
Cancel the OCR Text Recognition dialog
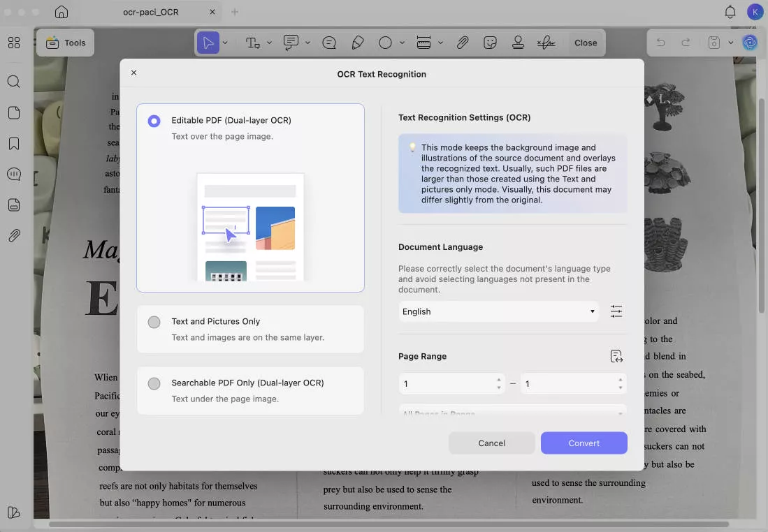click(491, 443)
